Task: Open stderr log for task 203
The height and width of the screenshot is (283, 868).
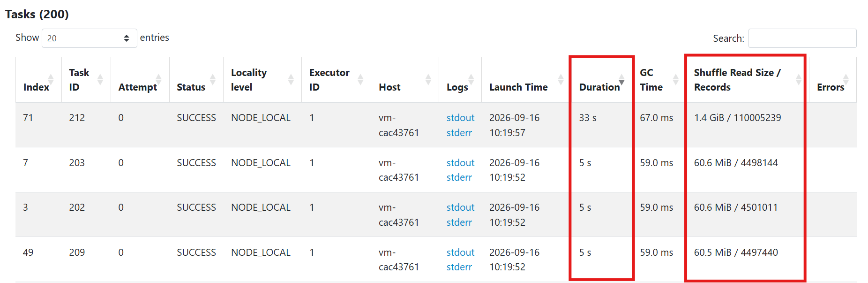Action: click(x=459, y=177)
